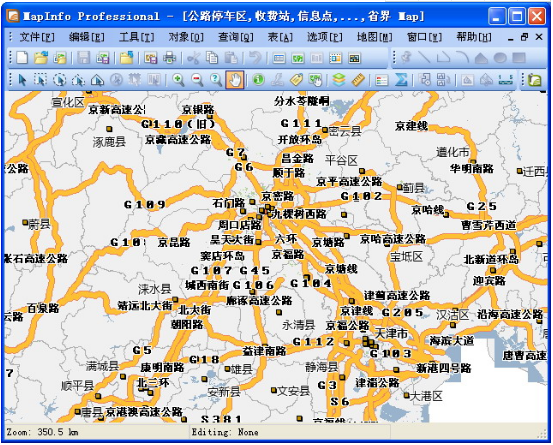Open the 窗口[W] menu

tap(424, 37)
